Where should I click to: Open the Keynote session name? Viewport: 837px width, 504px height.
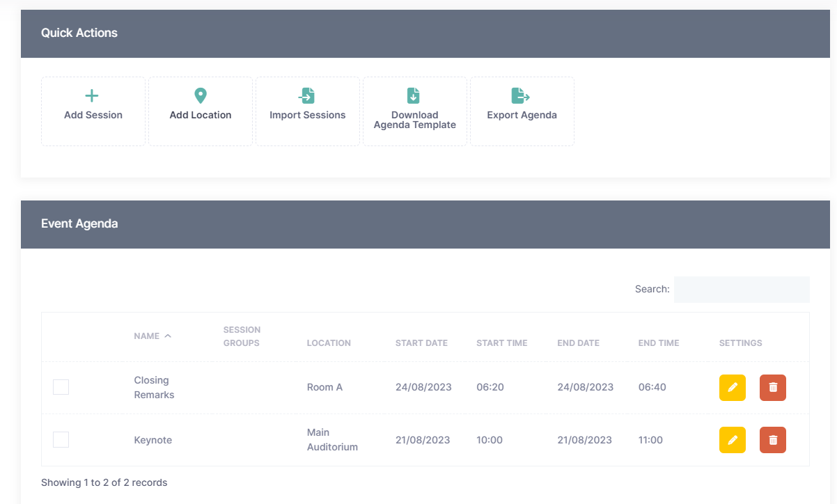coord(152,440)
